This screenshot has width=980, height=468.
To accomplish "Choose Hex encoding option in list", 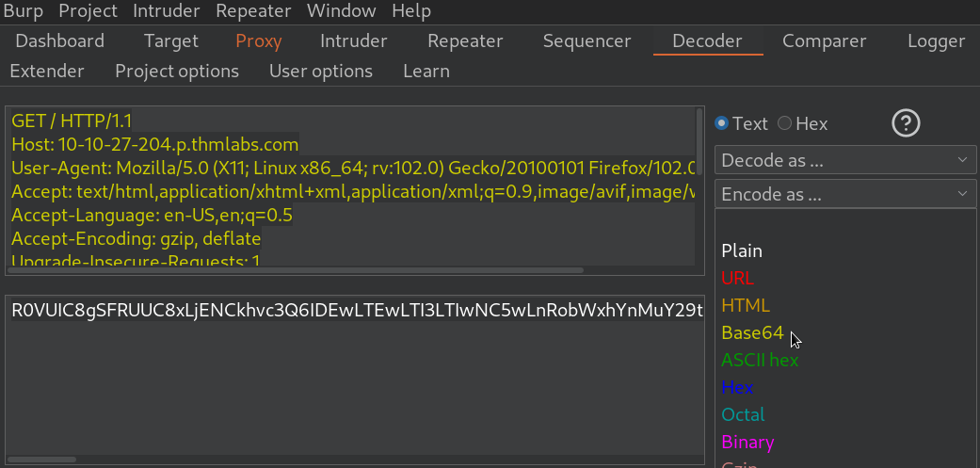I will [737, 387].
